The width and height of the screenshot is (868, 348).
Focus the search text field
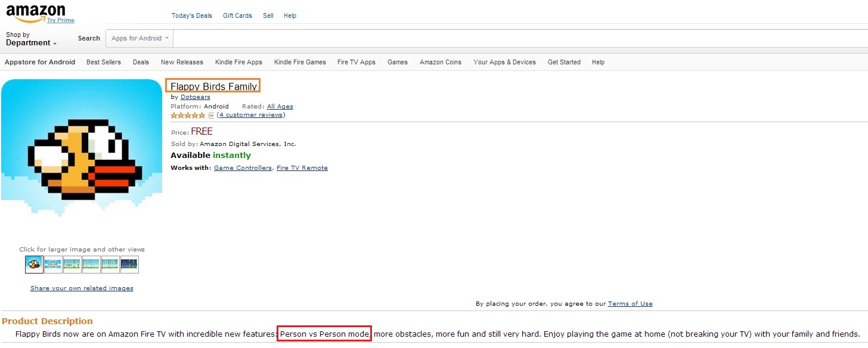(520, 38)
